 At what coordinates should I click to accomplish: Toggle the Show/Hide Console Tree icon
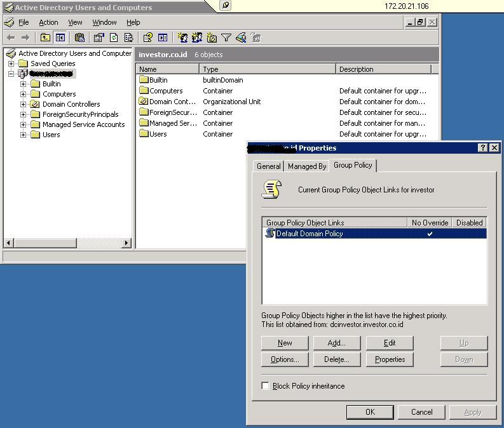(x=60, y=38)
